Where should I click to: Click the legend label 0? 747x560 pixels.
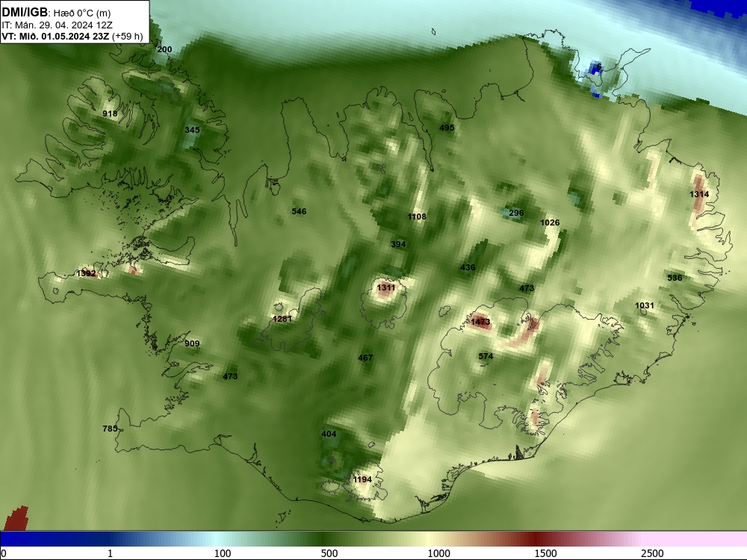4,553
